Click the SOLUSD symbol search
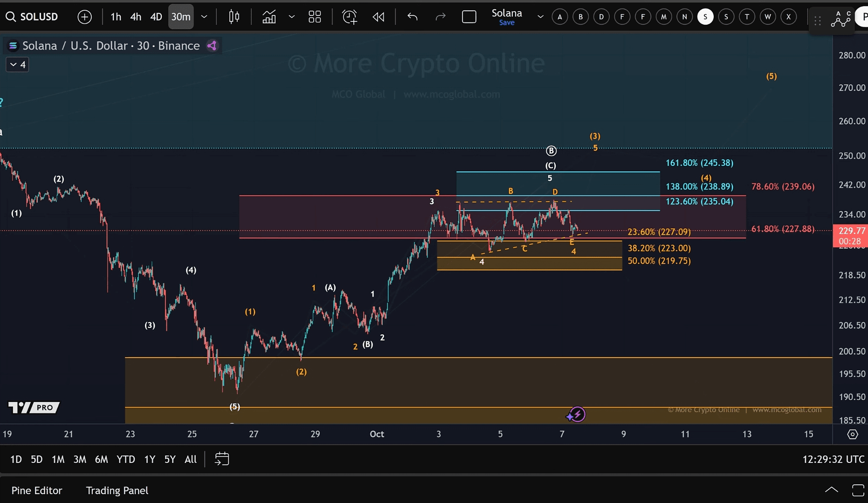868x503 pixels. [33, 17]
